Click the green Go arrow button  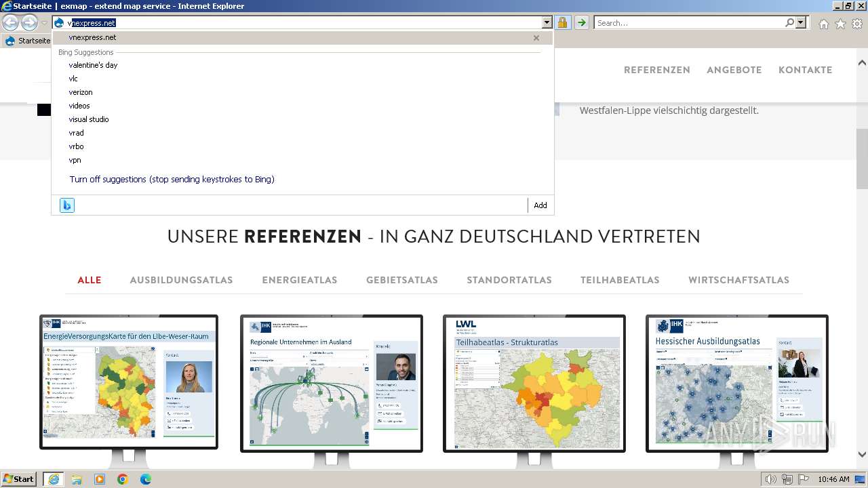tap(582, 22)
